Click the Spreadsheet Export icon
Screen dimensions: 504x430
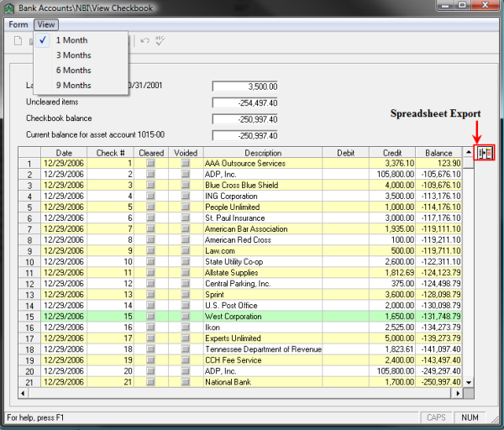(483, 153)
